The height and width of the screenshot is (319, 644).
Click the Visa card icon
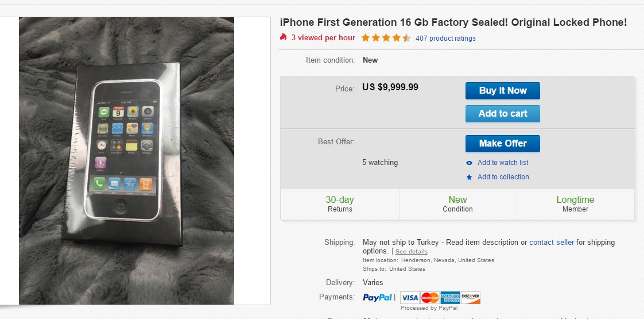(410, 297)
